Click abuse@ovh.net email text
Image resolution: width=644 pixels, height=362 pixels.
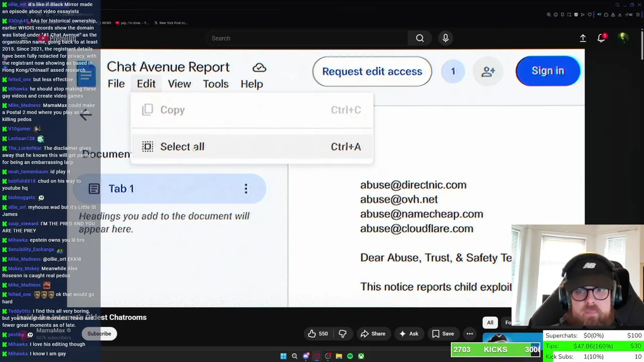coord(399,200)
